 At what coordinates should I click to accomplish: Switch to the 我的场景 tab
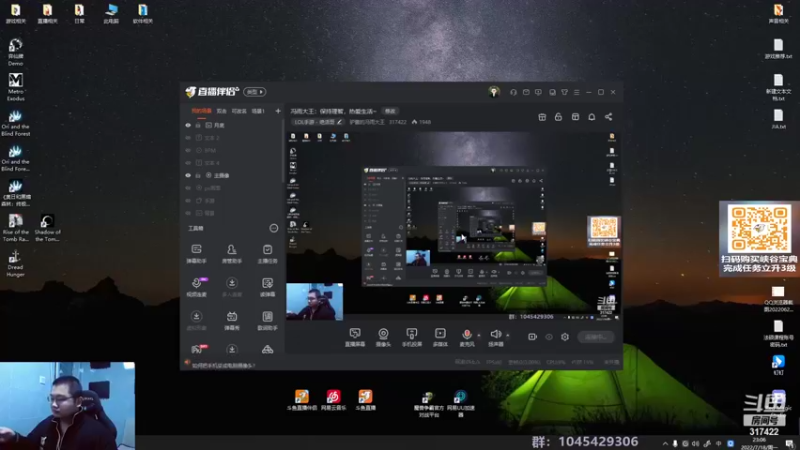click(201, 111)
